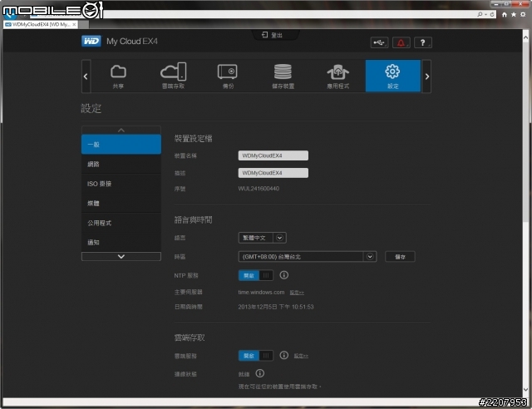Open the time zone dropdown (GMT+08:00)
This screenshot has width=532, height=409.
(x=308, y=257)
